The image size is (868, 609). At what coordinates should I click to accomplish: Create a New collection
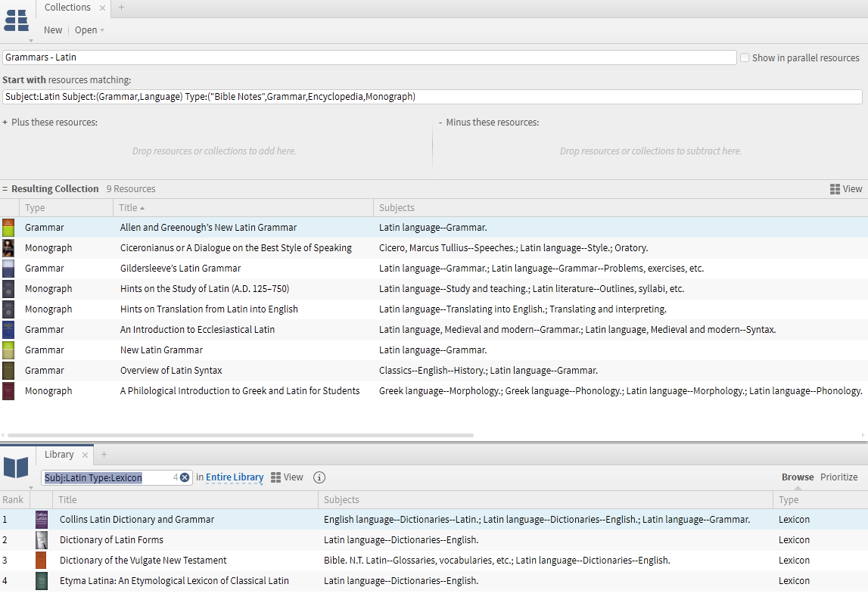click(52, 30)
